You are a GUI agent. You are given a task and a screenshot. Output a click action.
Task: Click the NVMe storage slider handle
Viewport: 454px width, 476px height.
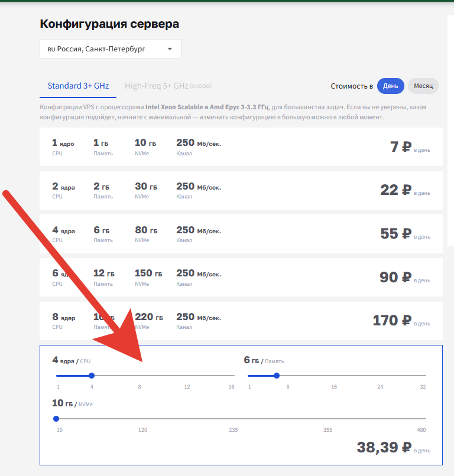tap(56, 419)
